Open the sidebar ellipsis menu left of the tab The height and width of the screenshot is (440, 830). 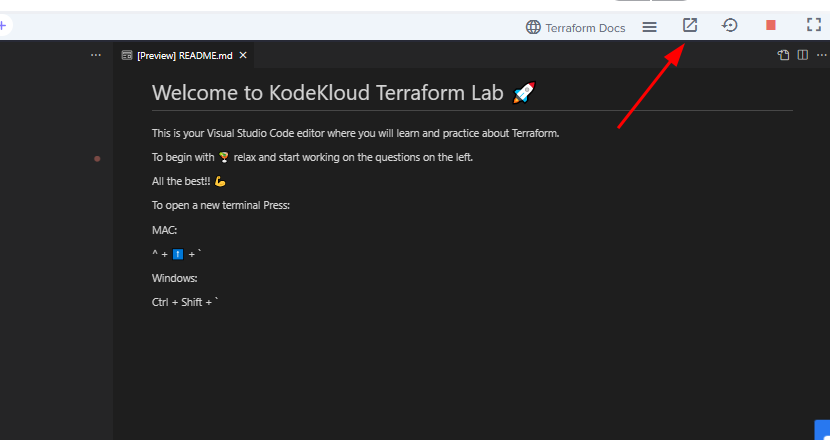[x=96, y=55]
